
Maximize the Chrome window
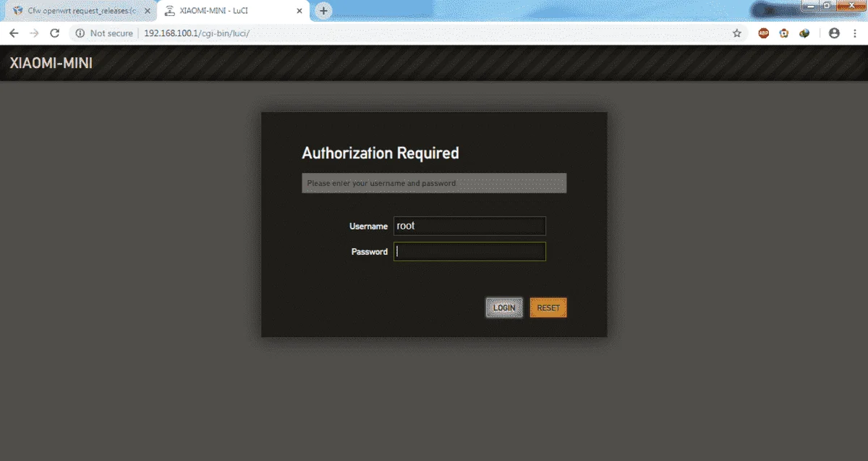[828, 5]
